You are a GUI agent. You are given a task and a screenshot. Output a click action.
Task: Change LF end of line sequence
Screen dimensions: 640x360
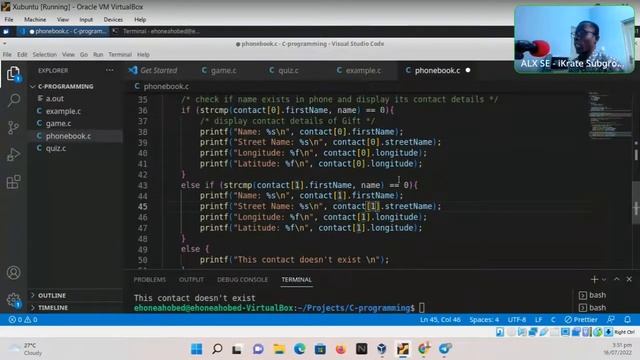click(538, 320)
